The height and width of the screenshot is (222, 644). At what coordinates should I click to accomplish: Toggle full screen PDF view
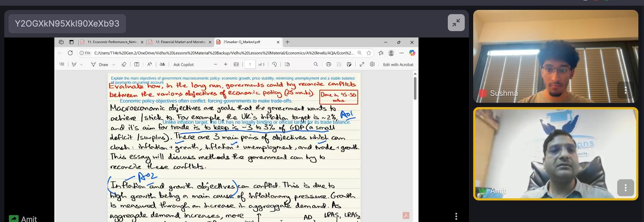[362, 64]
